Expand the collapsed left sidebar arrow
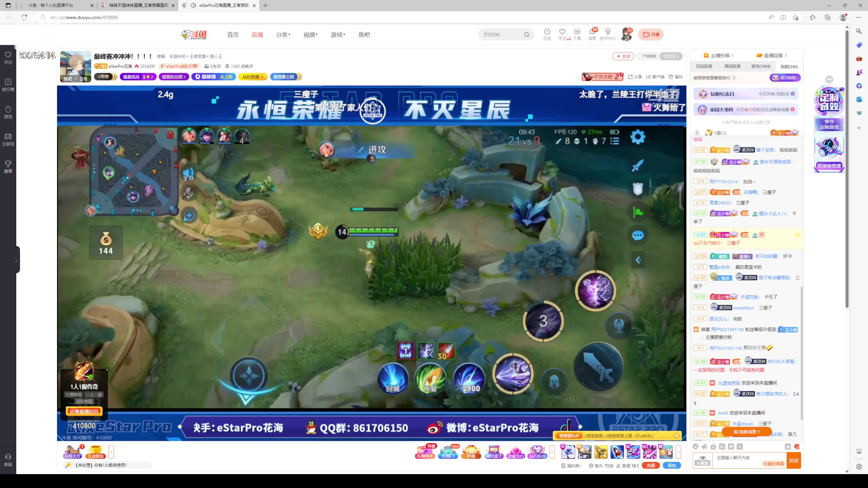This screenshot has height=488, width=868. [x=16, y=260]
